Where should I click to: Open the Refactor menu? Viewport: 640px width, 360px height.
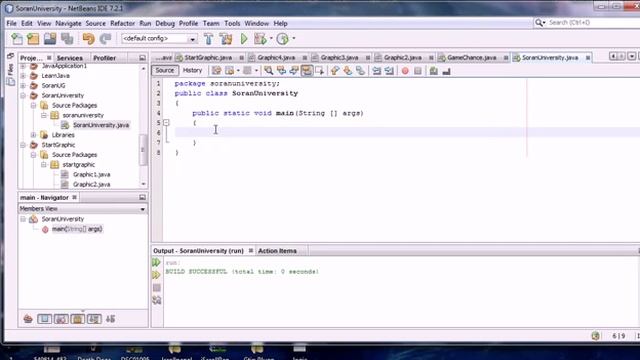point(122,23)
